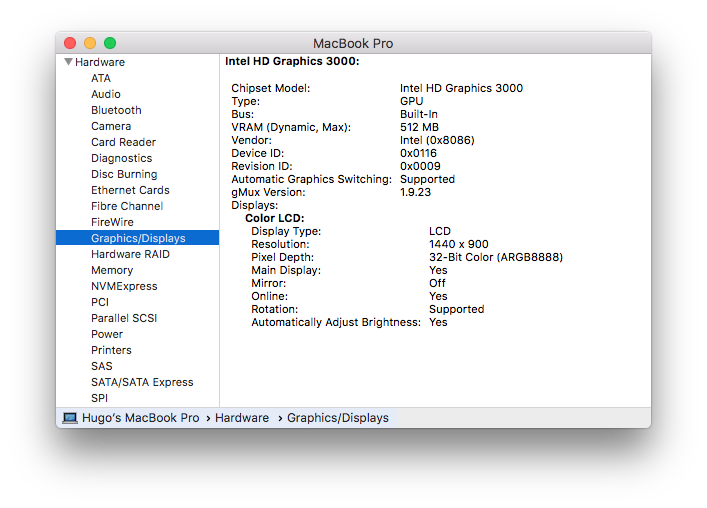Image resolution: width=707 pixels, height=508 pixels.
Task: Select PCI in the sidebar
Action: 100,302
